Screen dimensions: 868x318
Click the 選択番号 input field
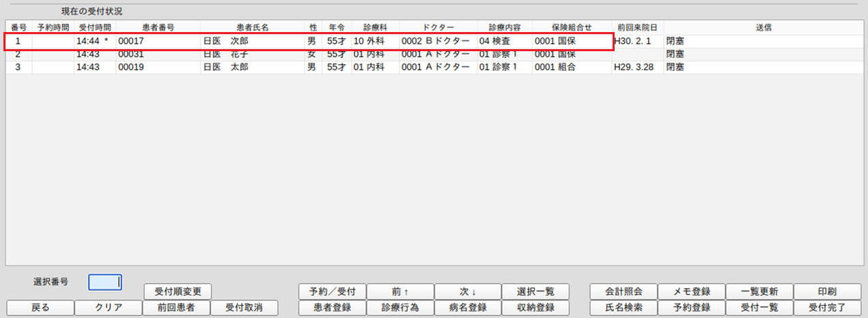coord(105,282)
